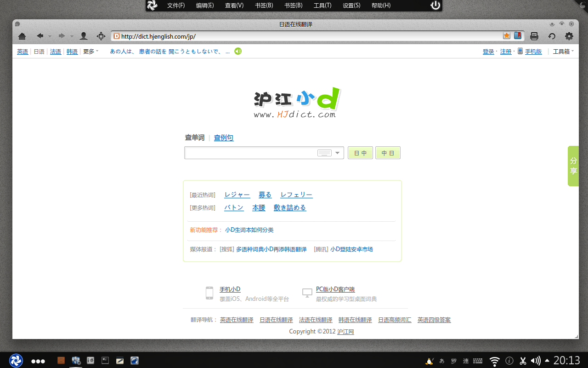588x368 pixels.
Task: Open the PC版小D客户端 link
Action: (x=335, y=289)
